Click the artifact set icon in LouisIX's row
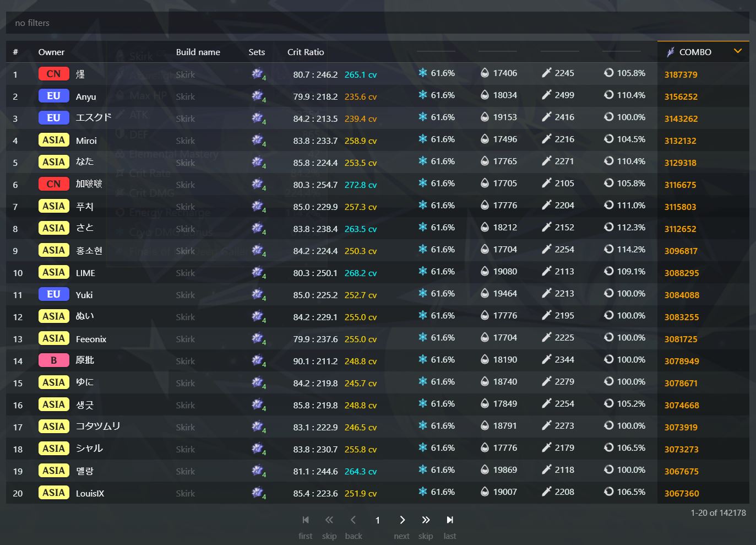Screen dimensions: 756x545 258,493
